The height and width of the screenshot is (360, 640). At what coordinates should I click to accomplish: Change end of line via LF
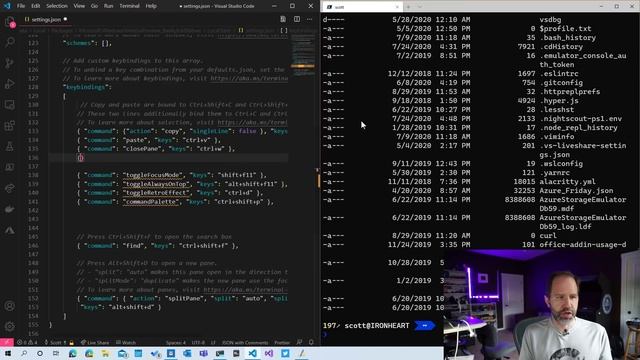213,342
